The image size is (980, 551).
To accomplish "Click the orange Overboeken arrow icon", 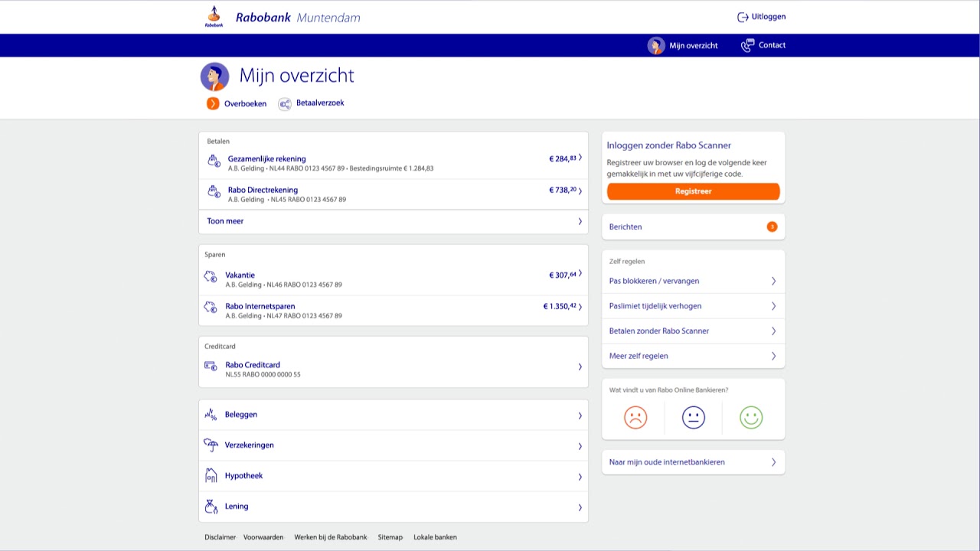I will (x=213, y=103).
